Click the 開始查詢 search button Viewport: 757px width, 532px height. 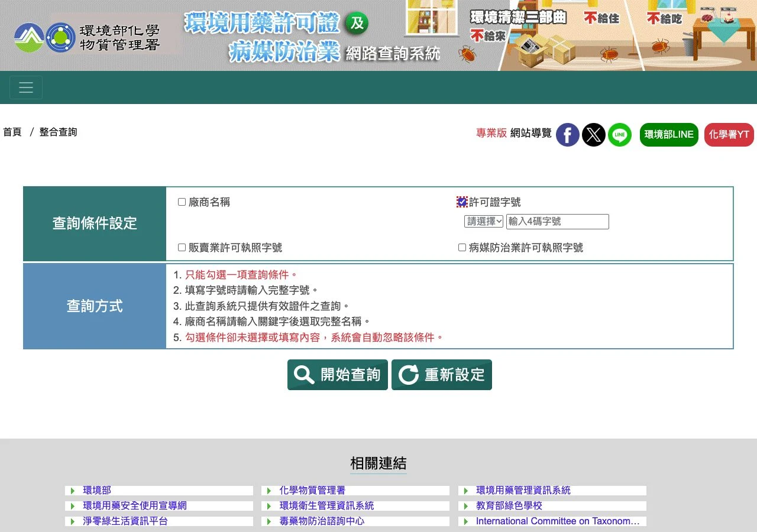coord(338,375)
